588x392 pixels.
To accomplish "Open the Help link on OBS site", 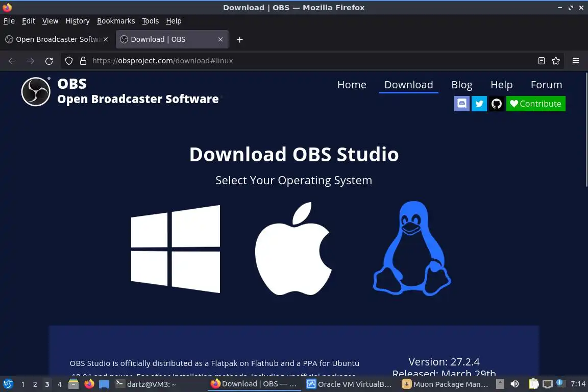I will coord(501,85).
